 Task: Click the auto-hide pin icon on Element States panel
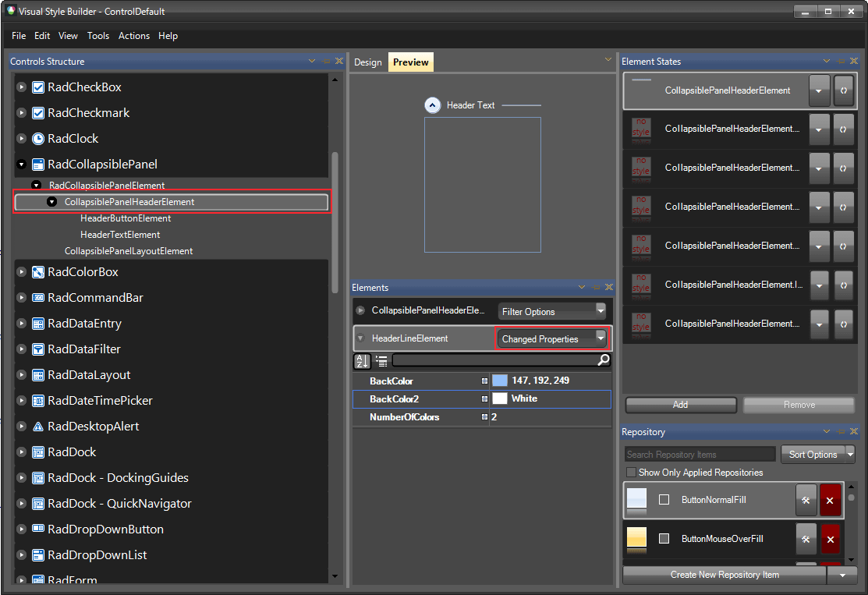(839, 61)
